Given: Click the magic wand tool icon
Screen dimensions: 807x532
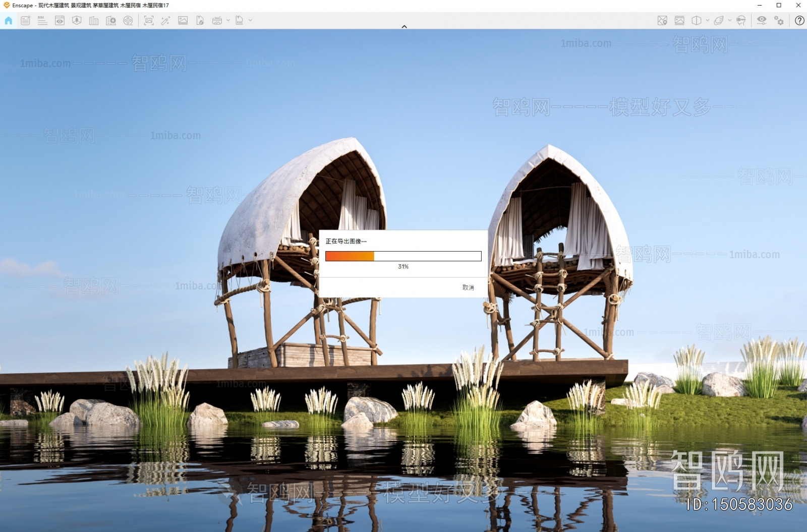Looking at the screenshot, I should (x=165, y=21).
